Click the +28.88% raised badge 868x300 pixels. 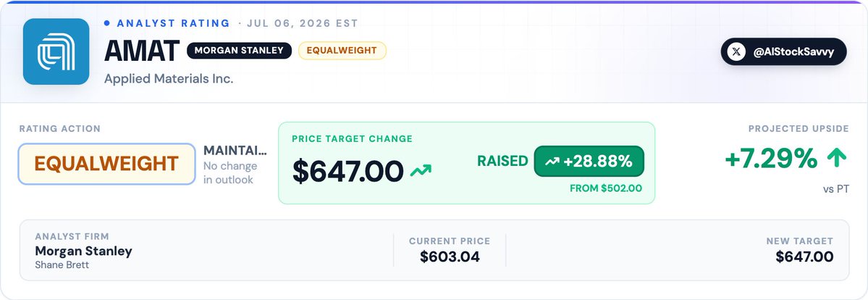(589, 162)
